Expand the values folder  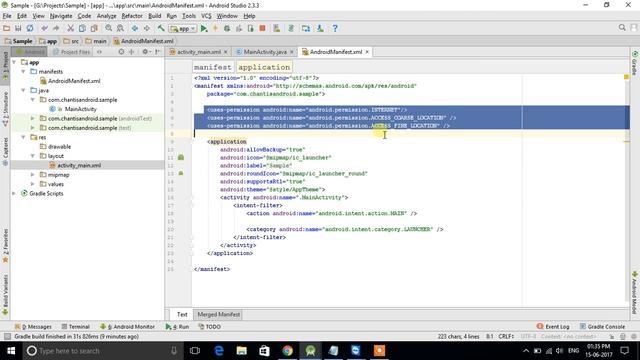[x=33, y=184]
